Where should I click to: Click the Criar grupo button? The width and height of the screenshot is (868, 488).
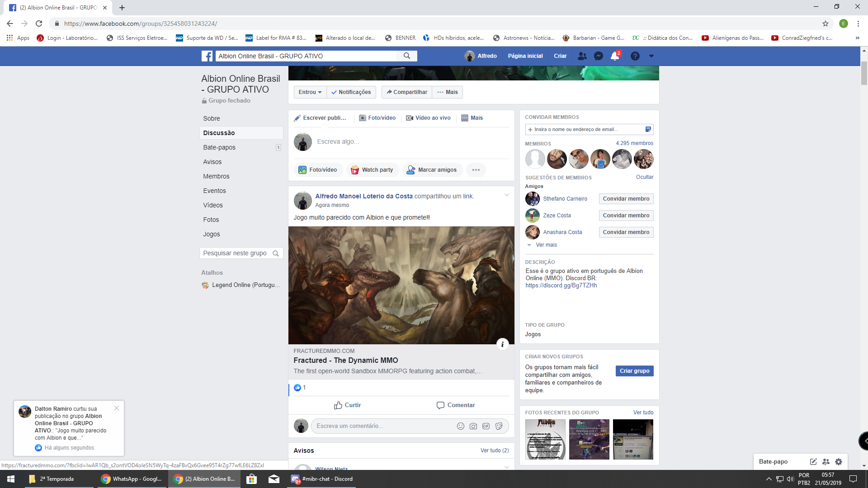pyautogui.click(x=634, y=371)
